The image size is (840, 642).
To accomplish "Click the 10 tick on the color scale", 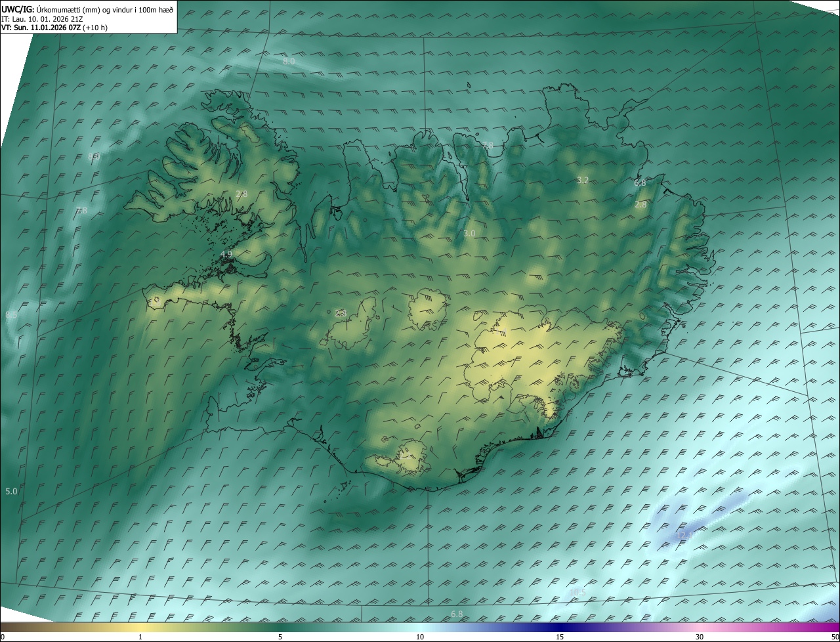I will [x=420, y=637].
